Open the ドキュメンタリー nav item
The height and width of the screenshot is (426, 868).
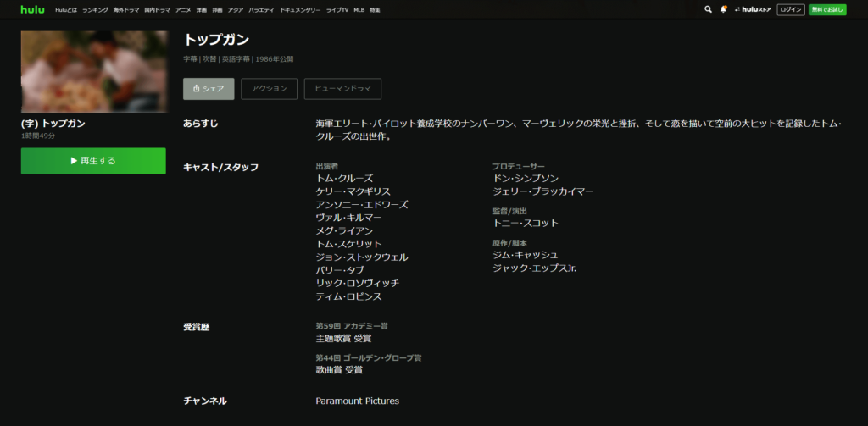300,10
